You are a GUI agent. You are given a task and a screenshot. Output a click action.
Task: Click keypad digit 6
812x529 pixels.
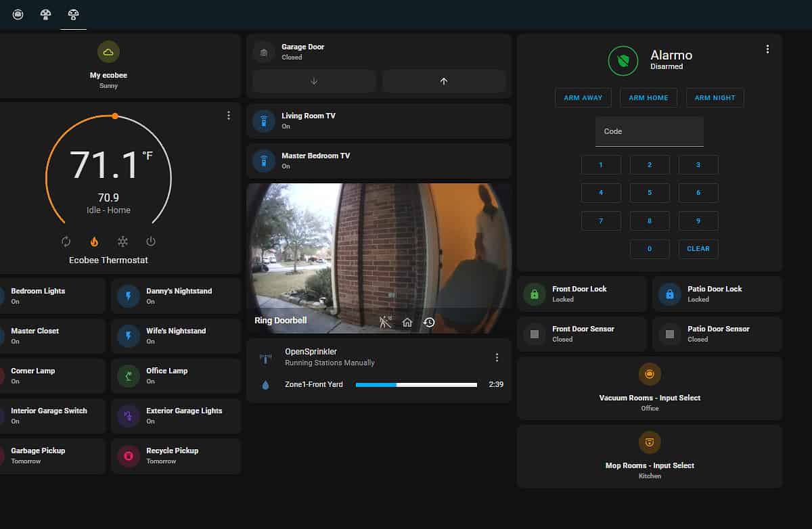pos(698,193)
